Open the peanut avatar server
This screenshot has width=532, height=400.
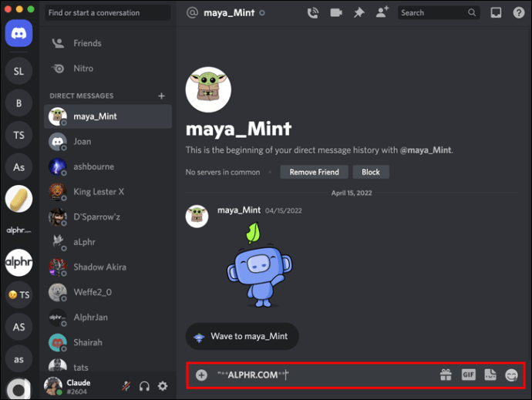click(19, 199)
